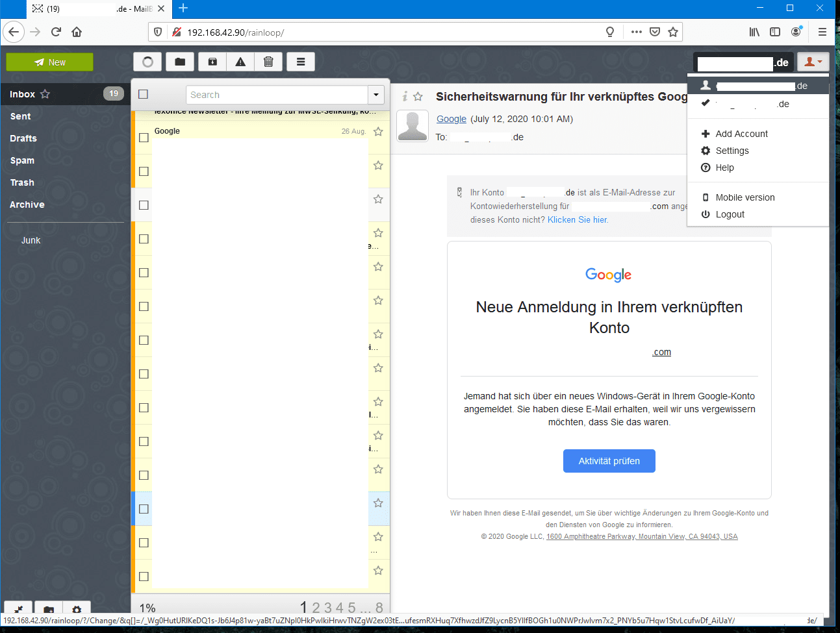Close the RainLoop browser tab

(161, 8)
